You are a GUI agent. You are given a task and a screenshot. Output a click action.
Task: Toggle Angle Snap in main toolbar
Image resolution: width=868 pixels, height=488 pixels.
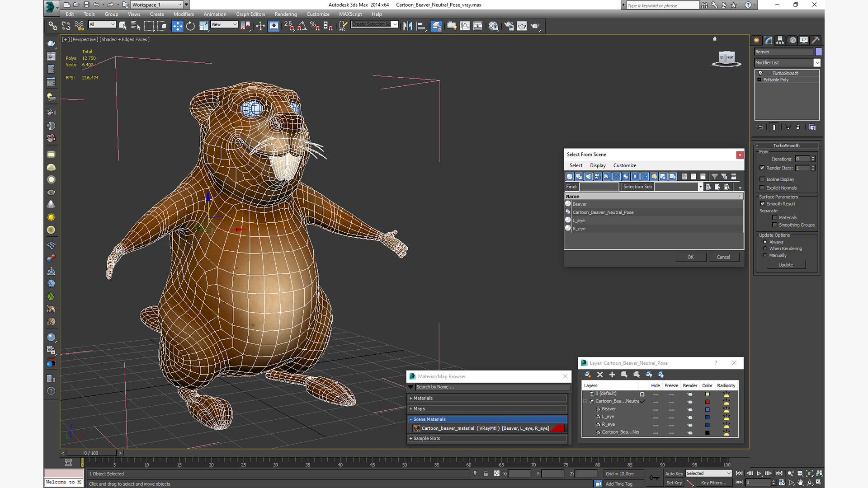click(302, 26)
